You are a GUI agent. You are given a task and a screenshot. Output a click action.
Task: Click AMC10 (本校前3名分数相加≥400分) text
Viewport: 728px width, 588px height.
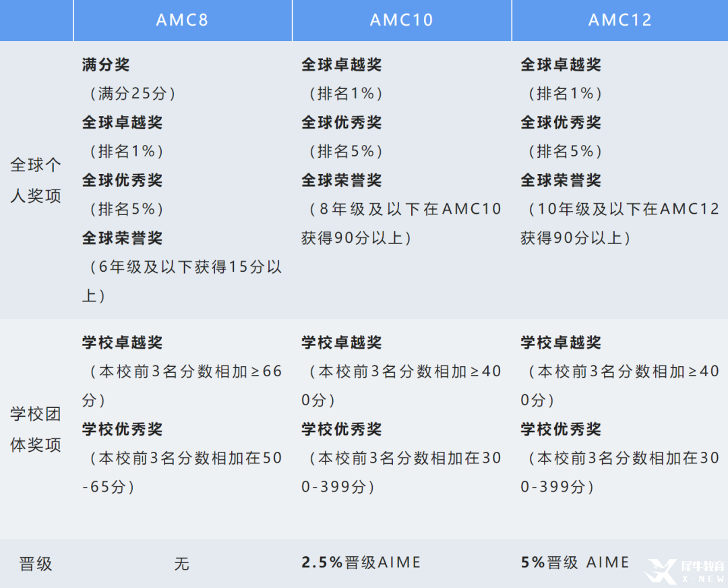coord(401,386)
